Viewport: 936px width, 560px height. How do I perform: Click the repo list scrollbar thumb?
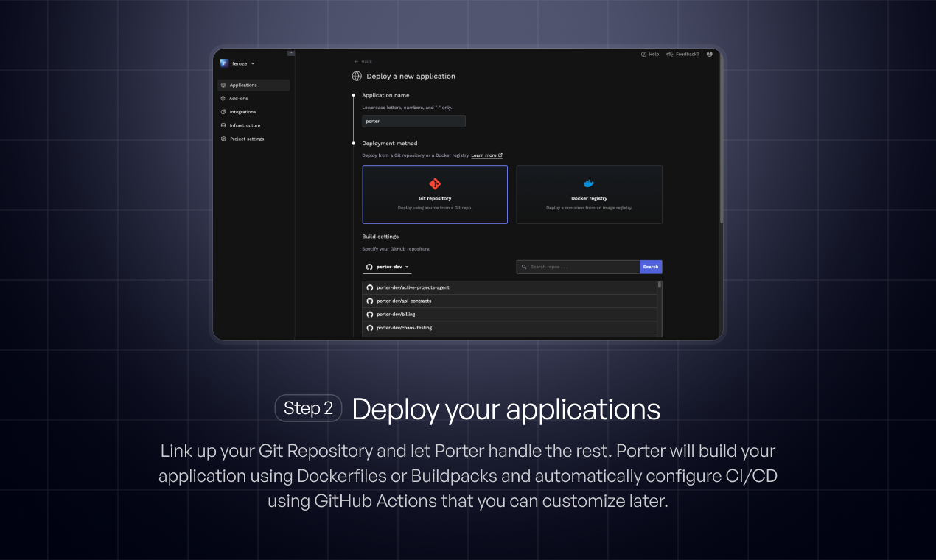point(660,285)
